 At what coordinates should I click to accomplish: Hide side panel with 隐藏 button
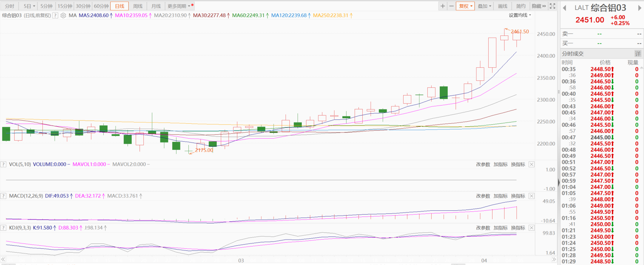point(538,6)
